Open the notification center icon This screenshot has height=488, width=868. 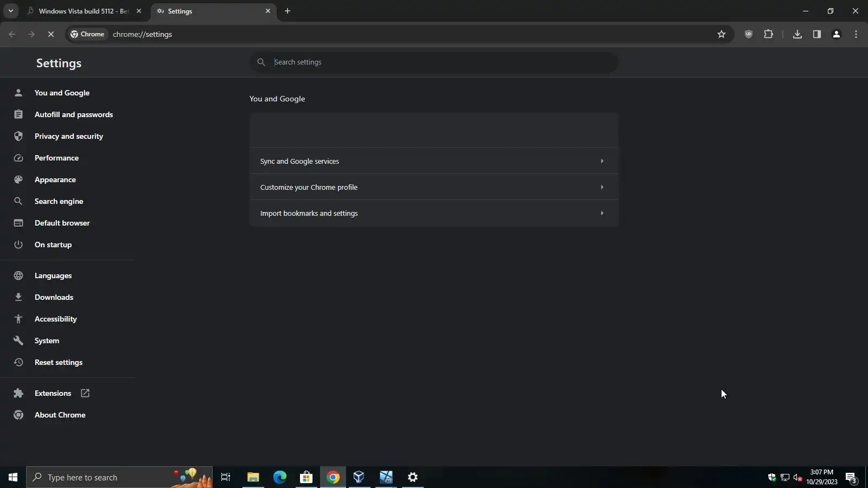[x=851, y=478]
